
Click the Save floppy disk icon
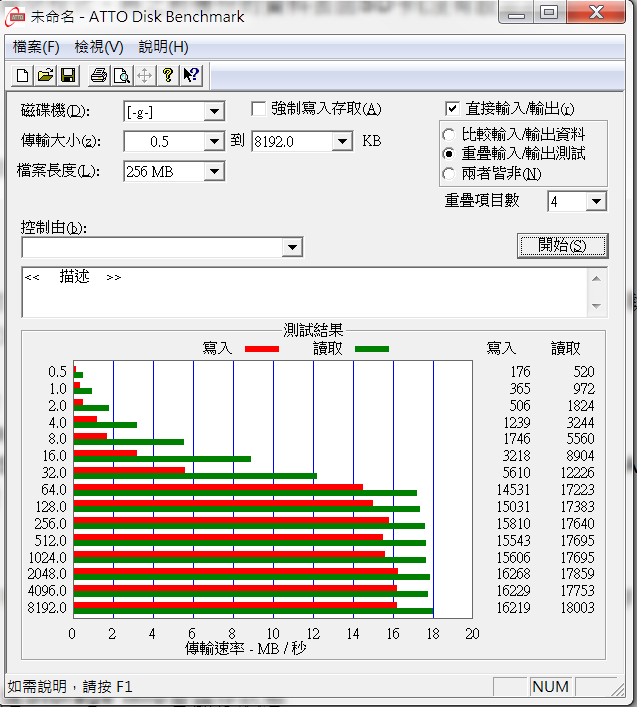69,75
